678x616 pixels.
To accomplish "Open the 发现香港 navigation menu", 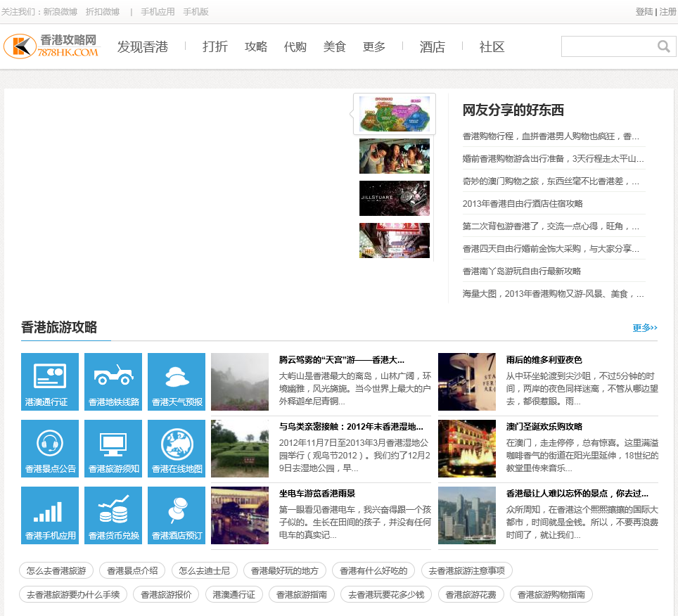I will pos(143,47).
